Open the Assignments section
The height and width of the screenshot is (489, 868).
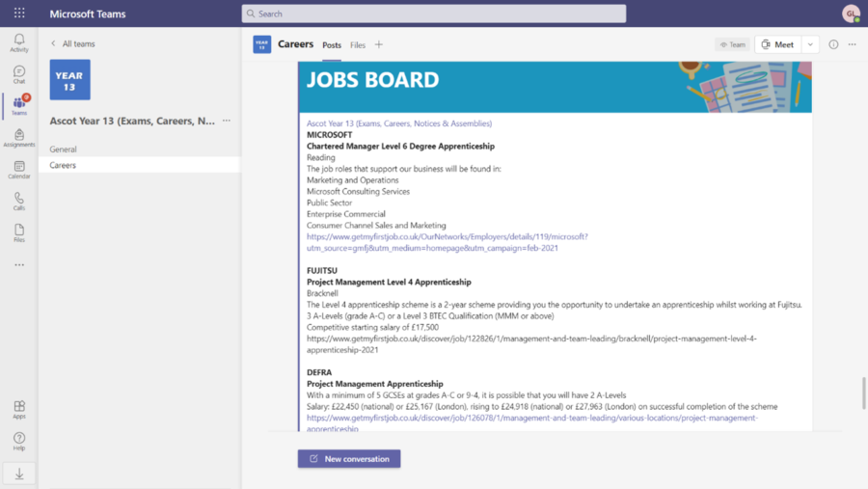pyautogui.click(x=19, y=138)
